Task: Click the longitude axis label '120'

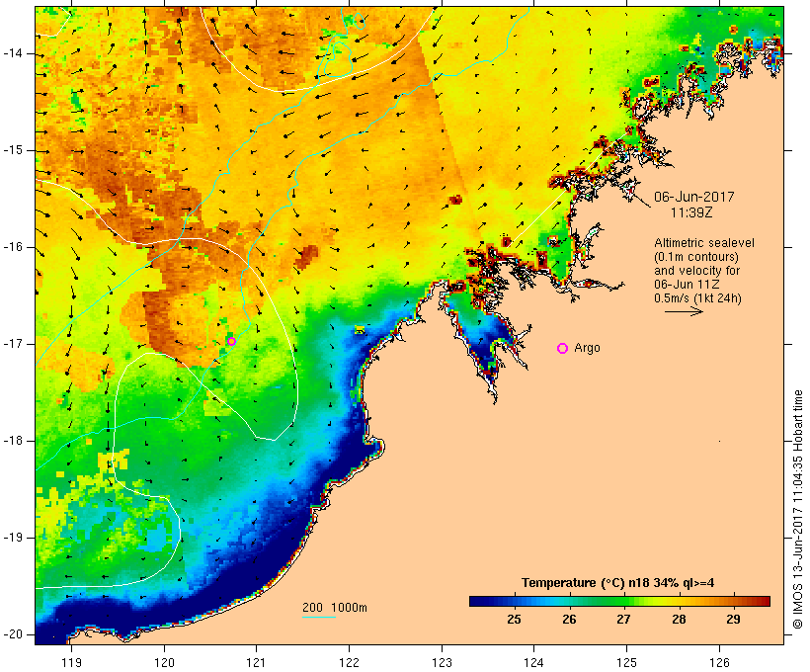Action: (x=164, y=662)
